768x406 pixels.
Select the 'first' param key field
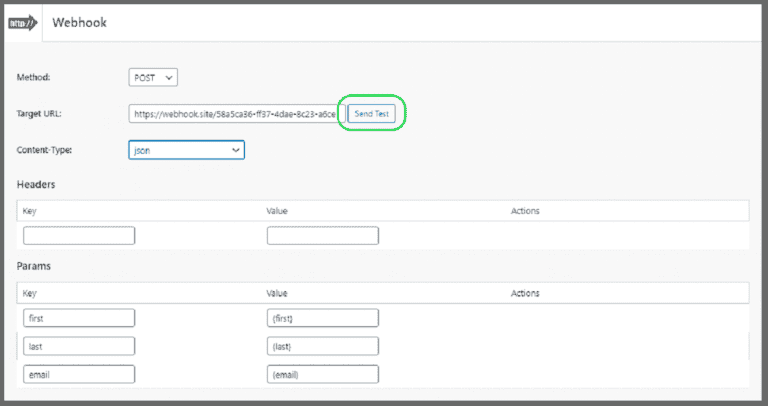pos(79,318)
